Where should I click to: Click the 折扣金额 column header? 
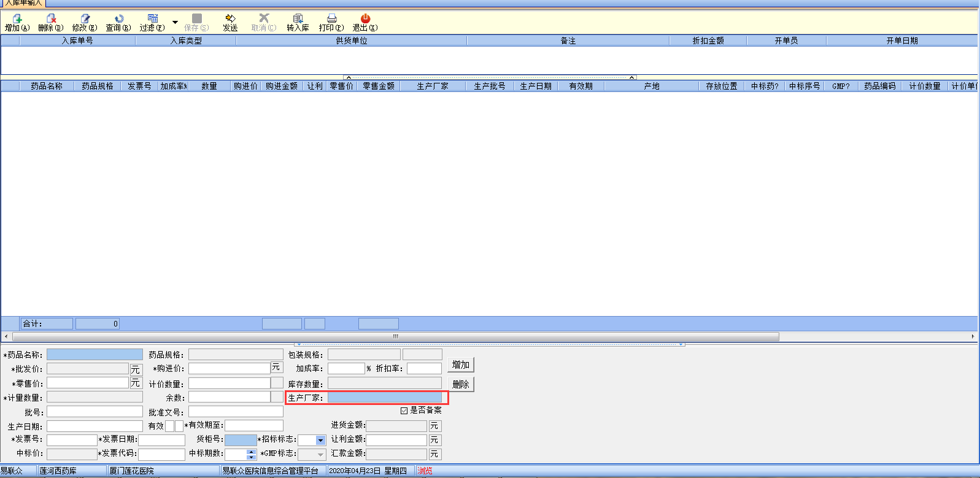(x=708, y=40)
